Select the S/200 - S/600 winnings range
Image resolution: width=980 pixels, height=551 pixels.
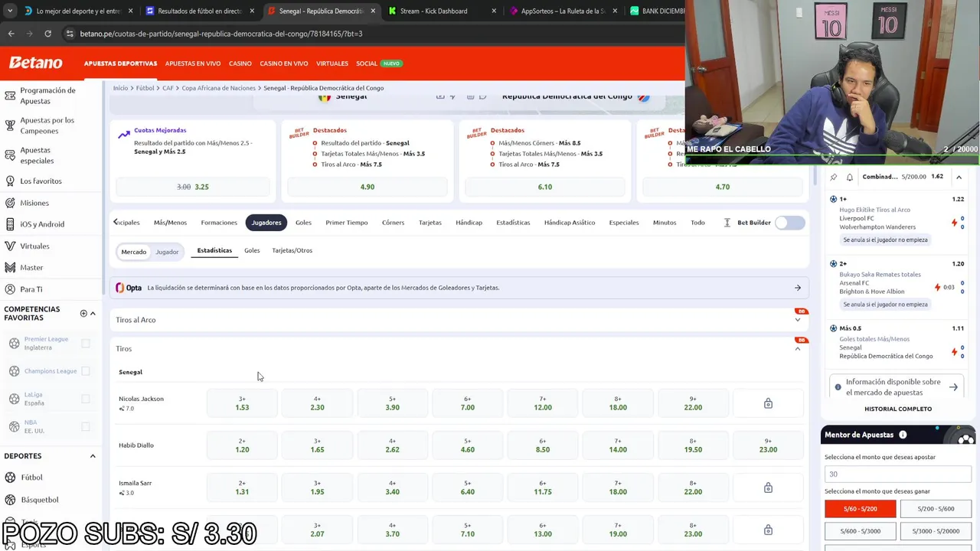tap(936, 509)
